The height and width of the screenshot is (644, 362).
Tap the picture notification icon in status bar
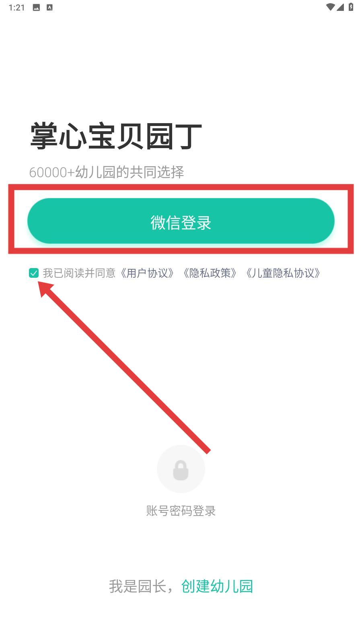pyautogui.click(x=36, y=7)
